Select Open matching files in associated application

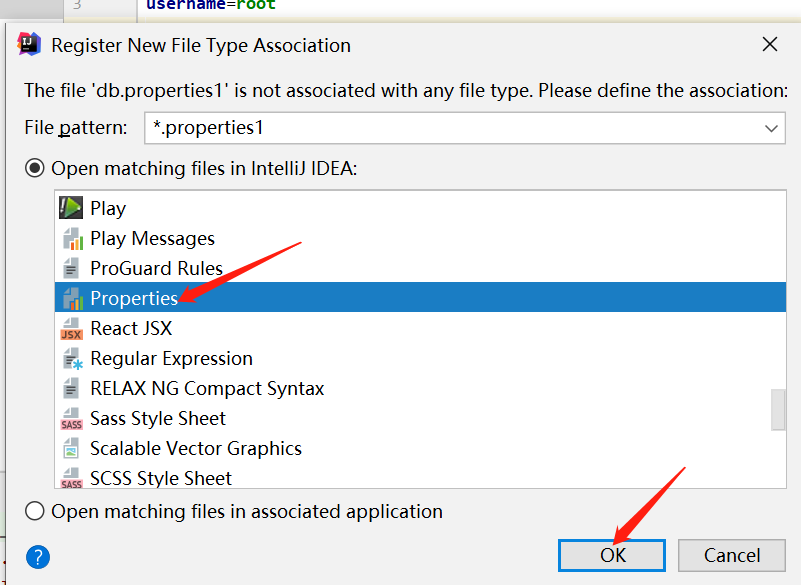click(x=35, y=511)
